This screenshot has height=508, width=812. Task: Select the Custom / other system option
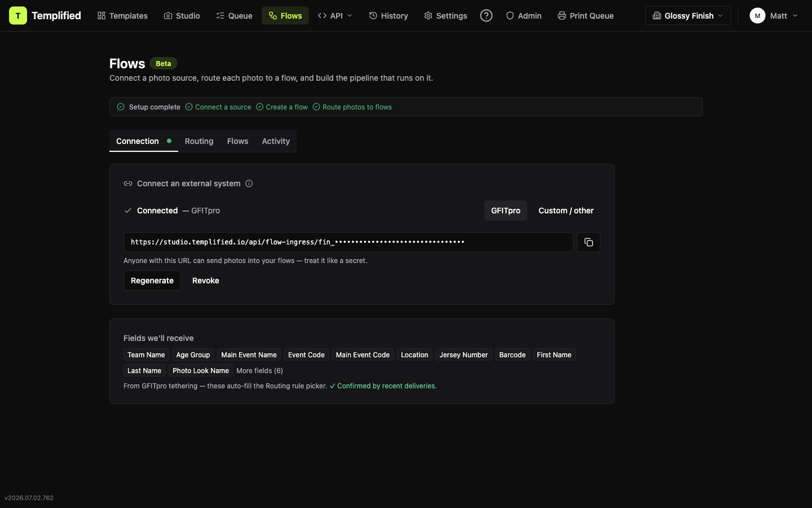[566, 211]
